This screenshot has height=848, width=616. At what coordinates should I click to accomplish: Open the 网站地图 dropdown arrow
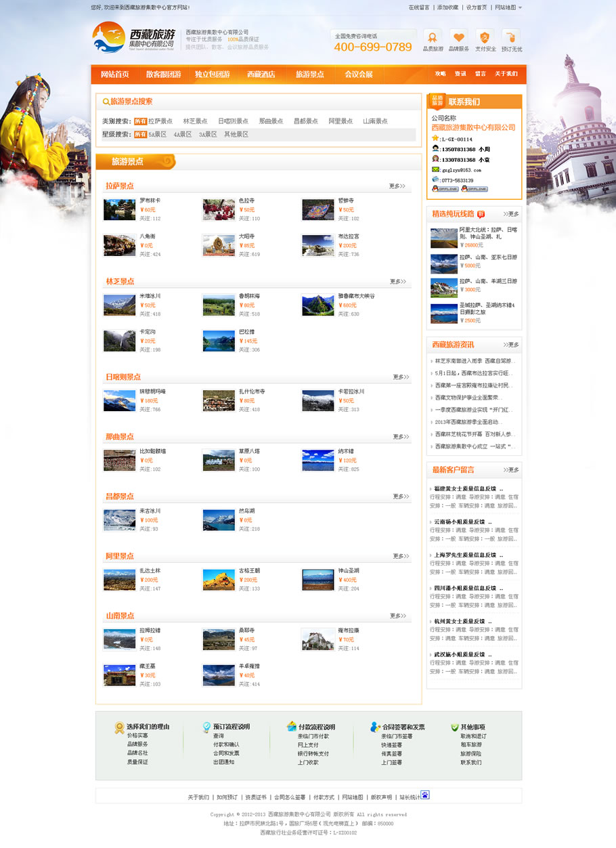(520, 8)
